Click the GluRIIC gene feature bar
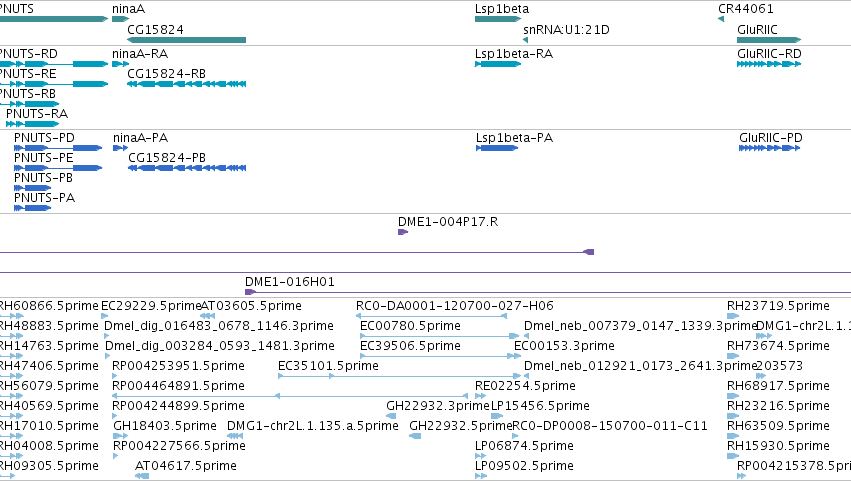 pos(769,40)
